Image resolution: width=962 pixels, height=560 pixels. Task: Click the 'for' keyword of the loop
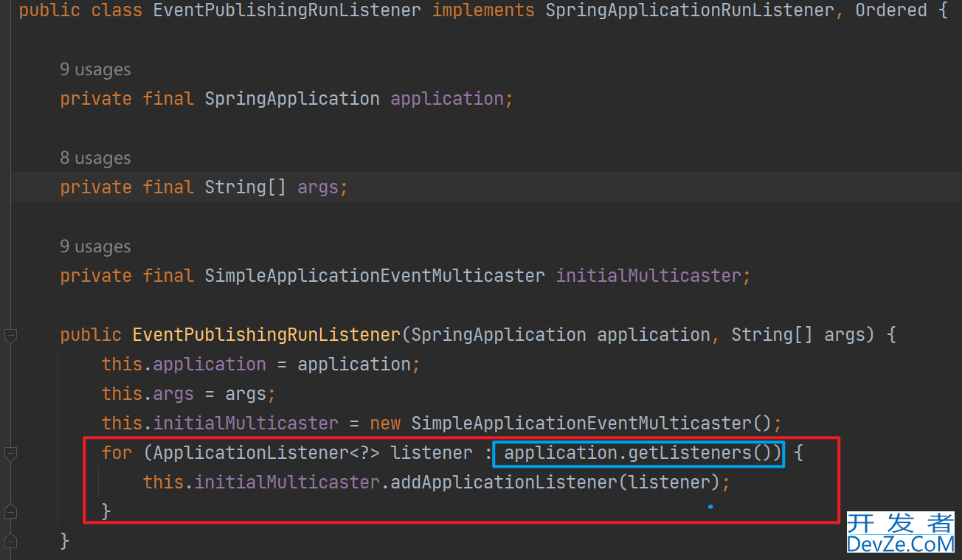(117, 453)
